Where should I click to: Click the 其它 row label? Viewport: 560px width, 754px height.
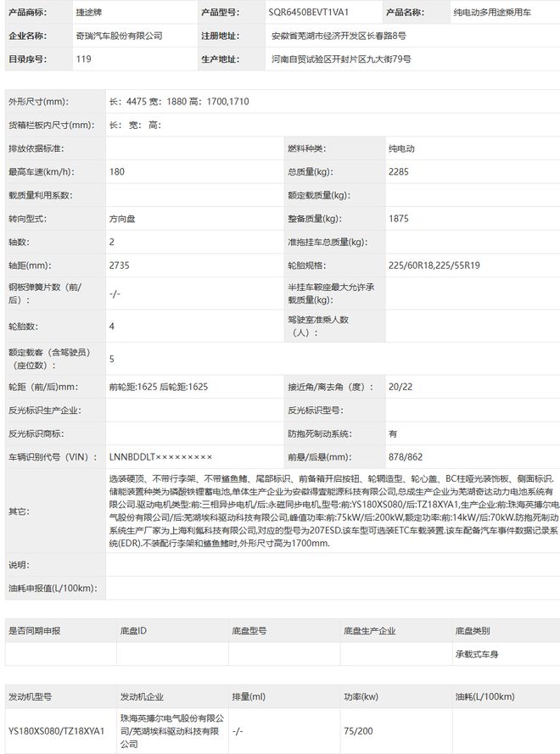click(19, 511)
